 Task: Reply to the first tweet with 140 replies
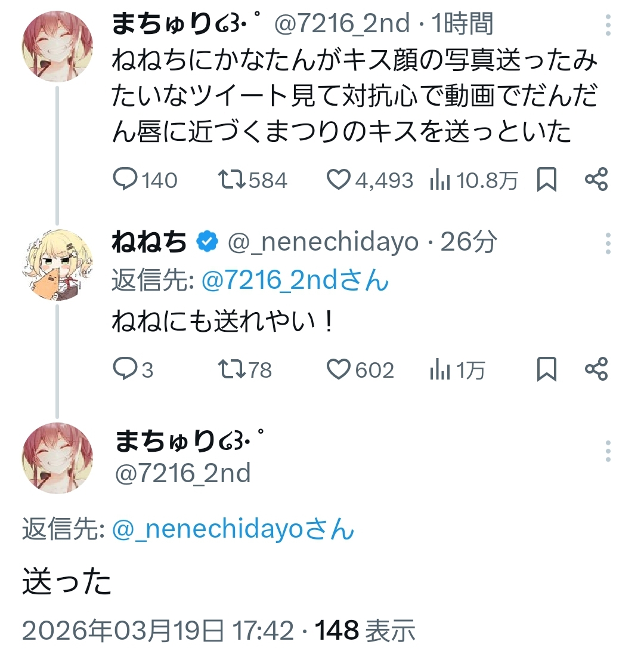(125, 180)
